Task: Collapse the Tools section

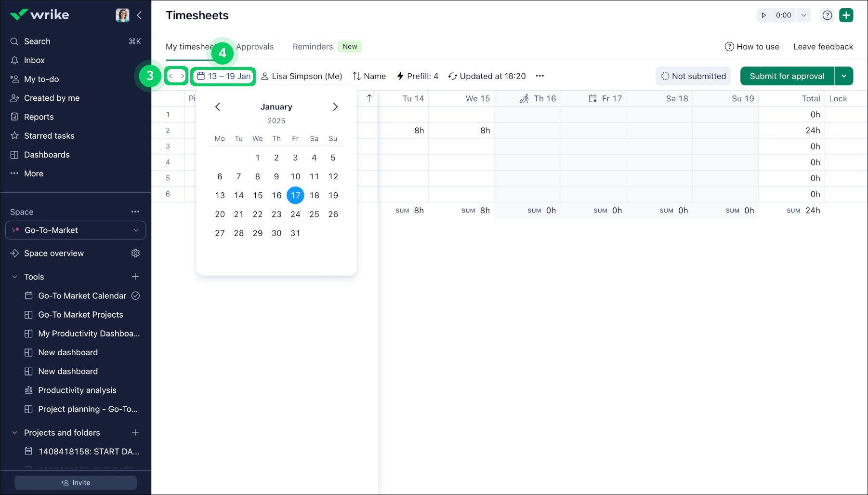Action: tap(14, 277)
